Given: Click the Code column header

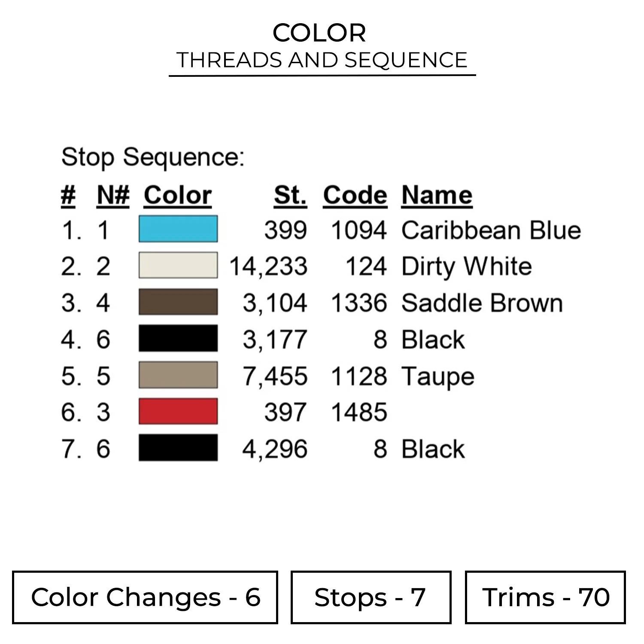Looking at the screenshot, I should point(355,196).
